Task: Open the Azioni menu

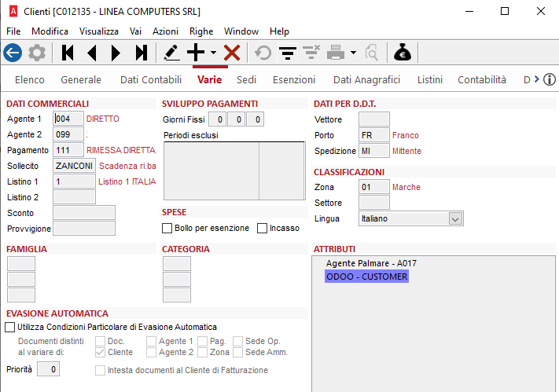Action: pos(165,31)
